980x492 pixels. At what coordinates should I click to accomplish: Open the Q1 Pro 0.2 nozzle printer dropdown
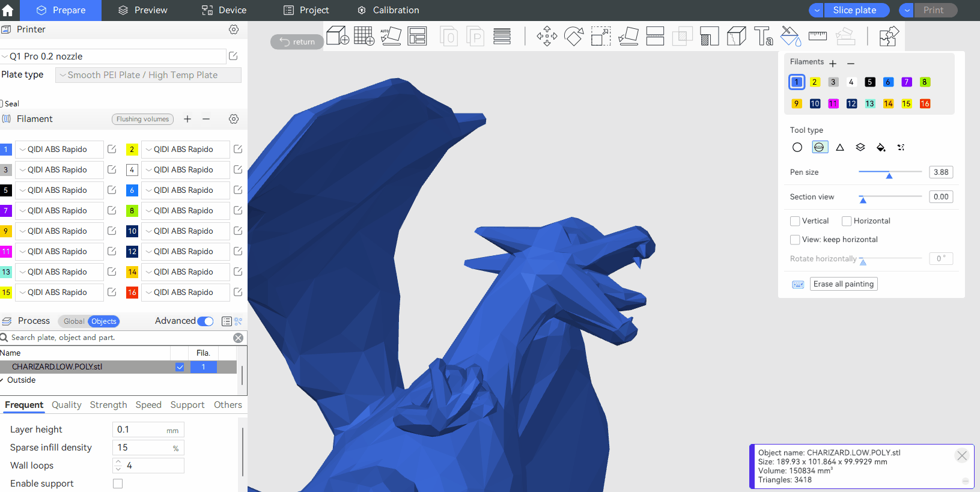(113, 56)
